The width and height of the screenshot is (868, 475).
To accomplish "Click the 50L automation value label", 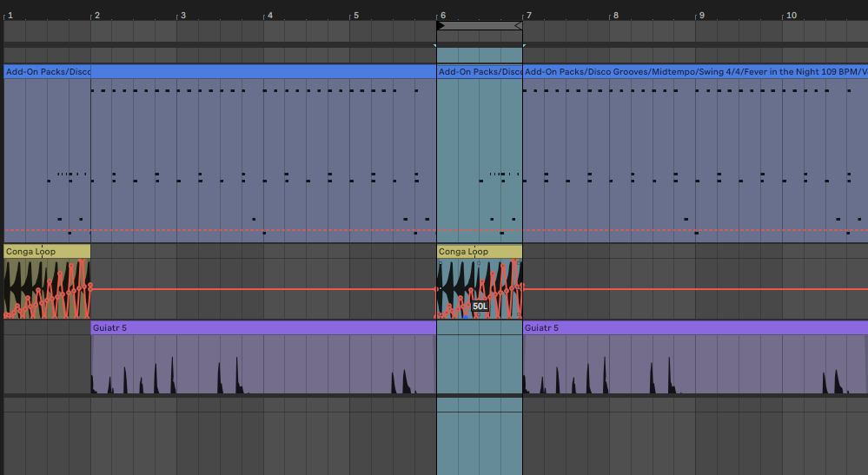I will click(x=480, y=307).
